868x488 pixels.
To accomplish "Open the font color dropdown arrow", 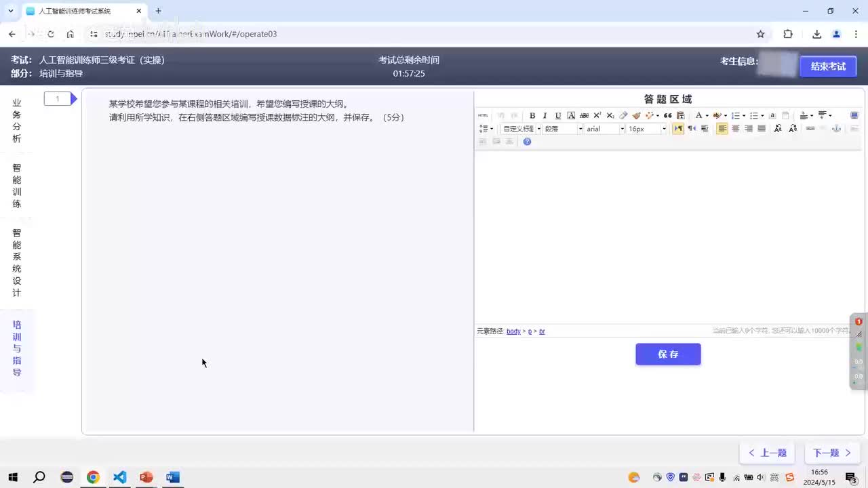I will click(x=707, y=116).
